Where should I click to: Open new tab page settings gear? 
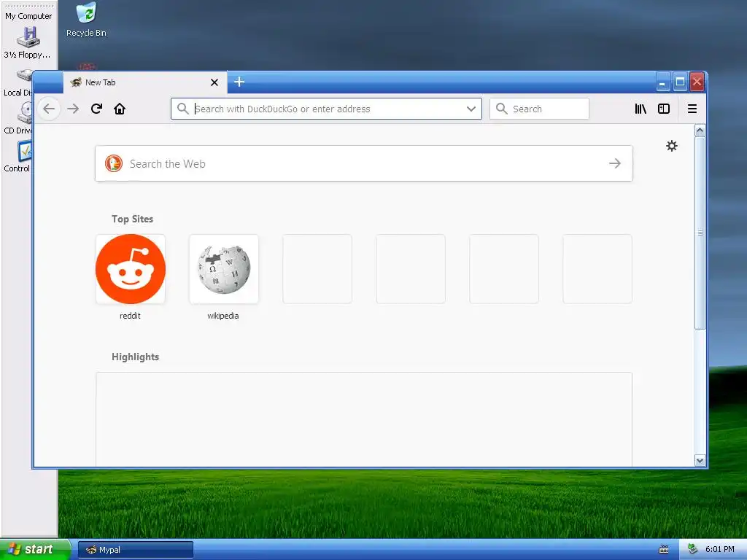point(672,146)
